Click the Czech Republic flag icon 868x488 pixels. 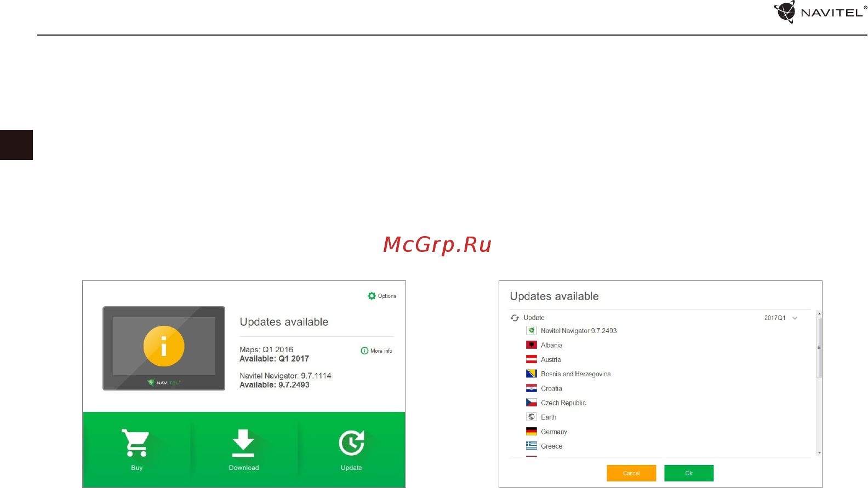coord(532,403)
